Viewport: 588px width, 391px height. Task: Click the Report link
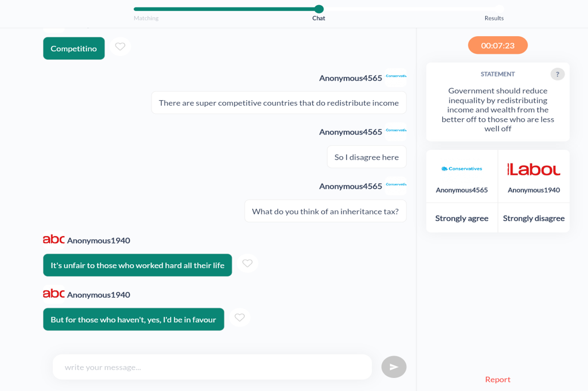tap(498, 379)
